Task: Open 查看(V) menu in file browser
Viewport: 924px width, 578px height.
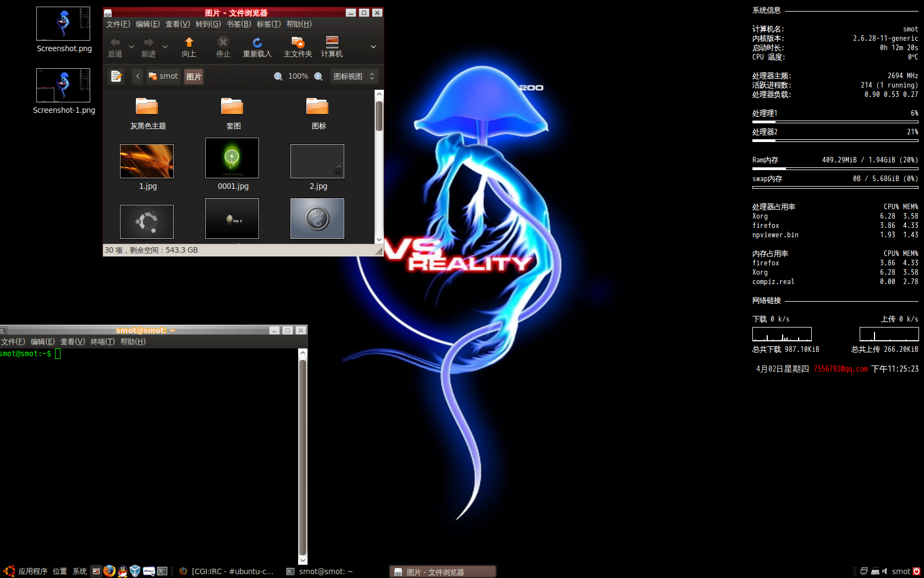Action: 178,24
